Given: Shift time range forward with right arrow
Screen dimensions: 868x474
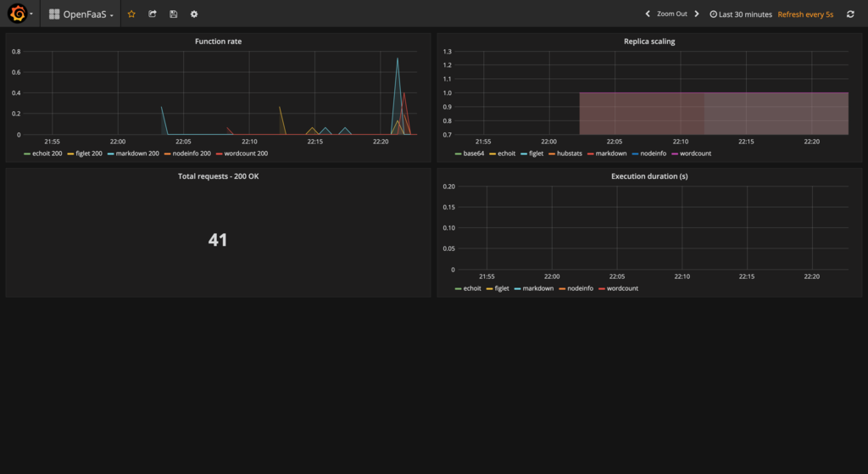Looking at the screenshot, I should coord(697,14).
